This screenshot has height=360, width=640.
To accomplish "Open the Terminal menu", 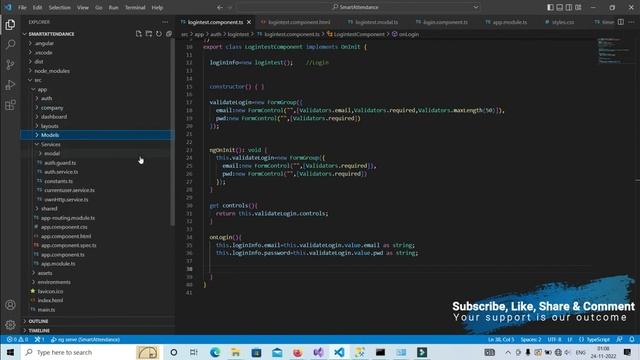I will coord(135,7).
